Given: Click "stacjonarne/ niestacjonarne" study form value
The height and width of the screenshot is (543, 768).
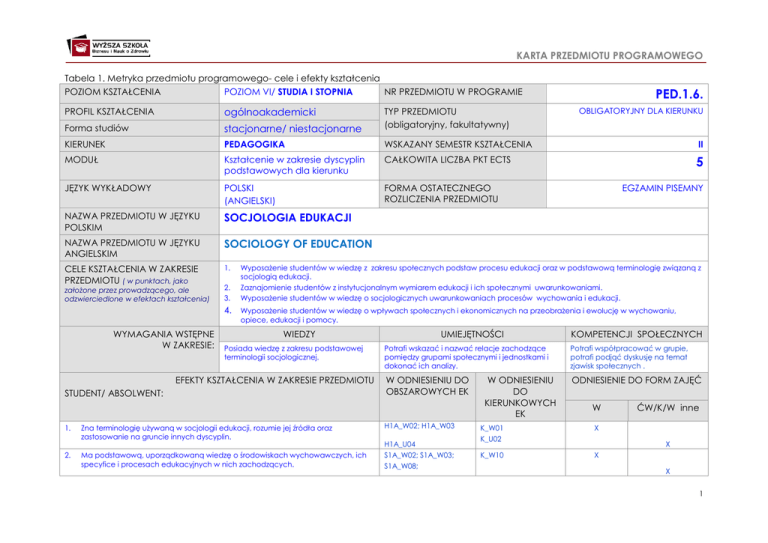Looking at the screenshot, I should click(291, 128).
